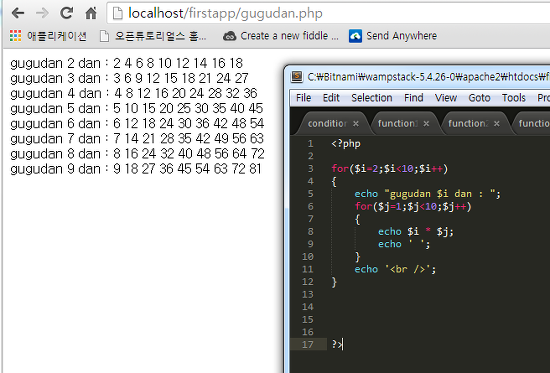Click the 'gugudan 5 dan' output row
Screen dimensions: 550x373
(136, 108)
